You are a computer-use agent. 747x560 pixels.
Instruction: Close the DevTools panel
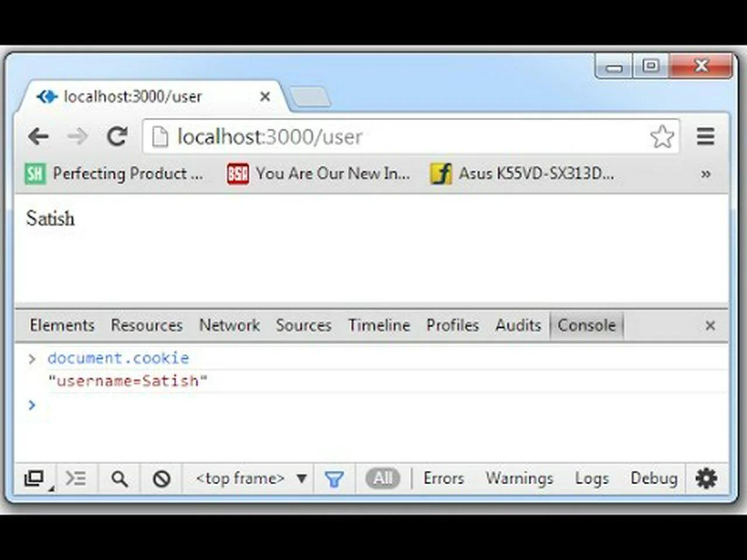pos(710,325)
